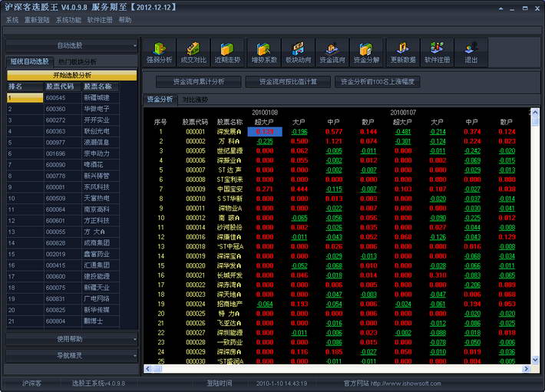The height and width of the screenshot is (392, 545).
Task: Click the 排名 column header
Action: 25,87
